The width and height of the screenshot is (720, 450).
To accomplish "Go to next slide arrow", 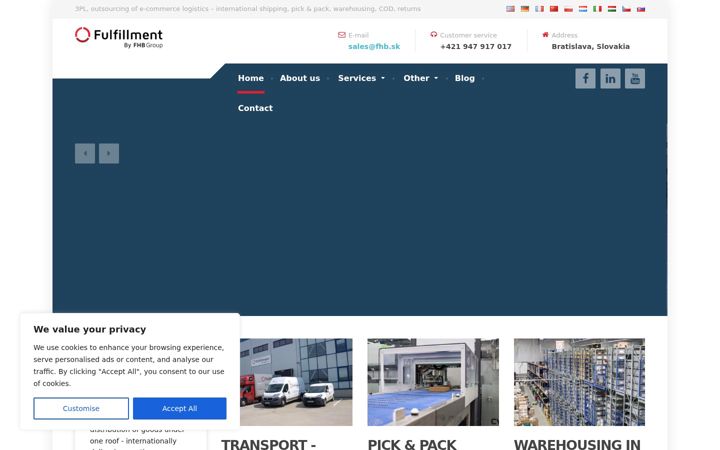I will click(x=109, y=153).
